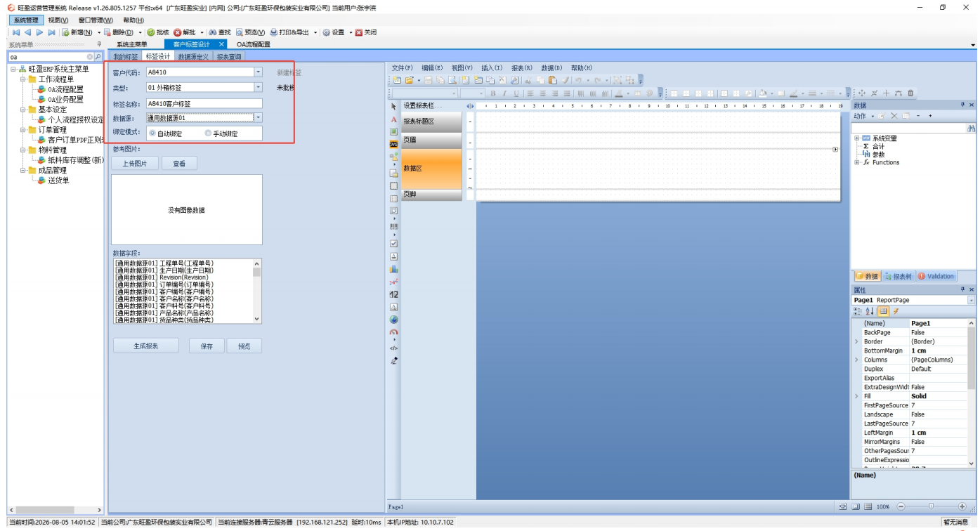This screenshot has width=980, height=531.
Task: Click the 删除(D) delete toolbar button
Action: pos(118,32)
